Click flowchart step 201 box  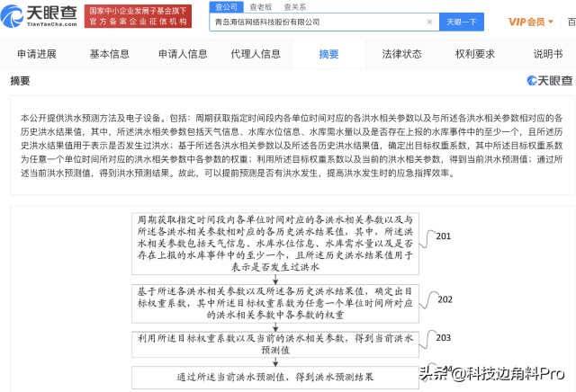(275, 244)
